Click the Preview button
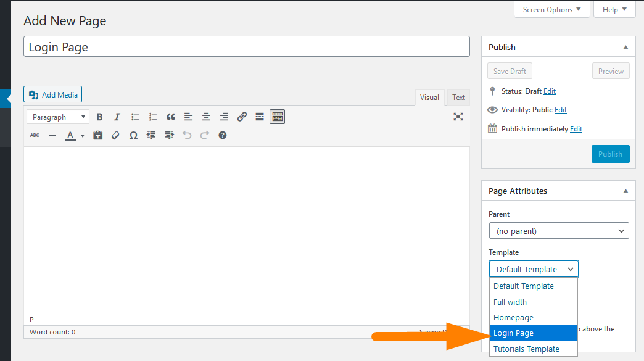 pos(611,71)
